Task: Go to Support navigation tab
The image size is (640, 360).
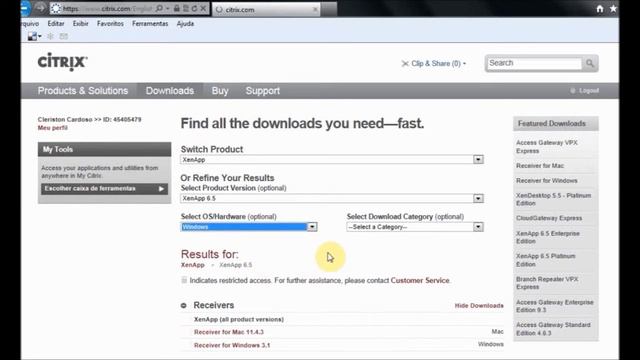Action: pos(262,91)
